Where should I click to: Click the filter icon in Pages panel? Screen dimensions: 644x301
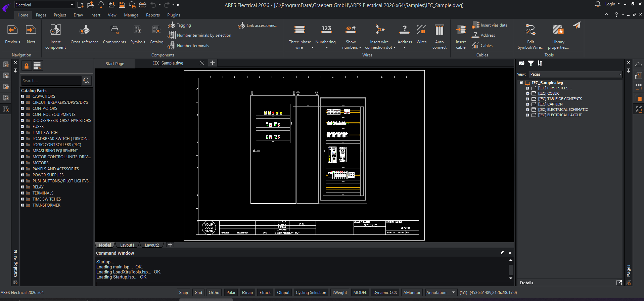tap(531, 63)
